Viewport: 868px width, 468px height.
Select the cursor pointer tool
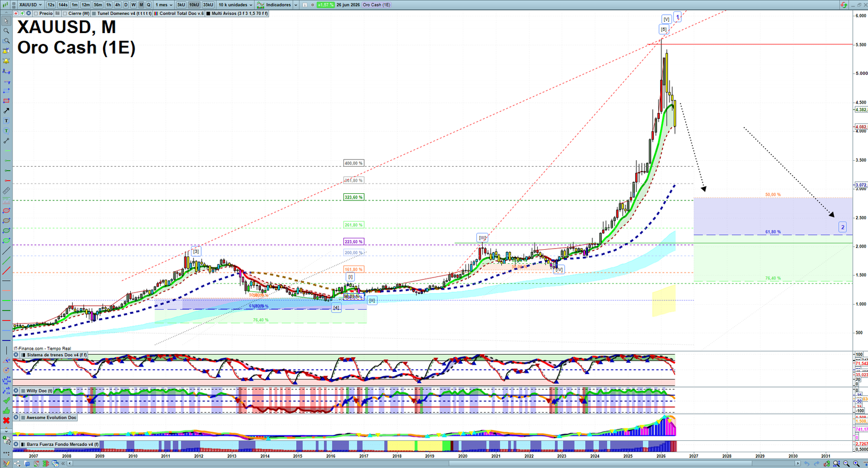(x=7, y=21)
